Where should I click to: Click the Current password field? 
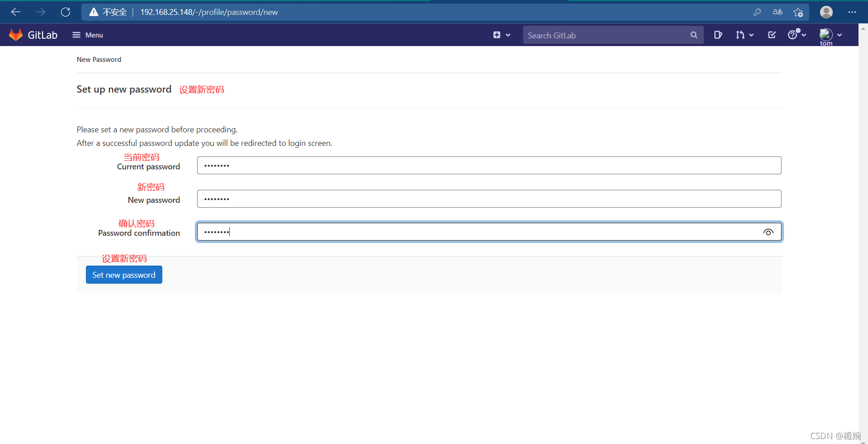pos(489,165)
